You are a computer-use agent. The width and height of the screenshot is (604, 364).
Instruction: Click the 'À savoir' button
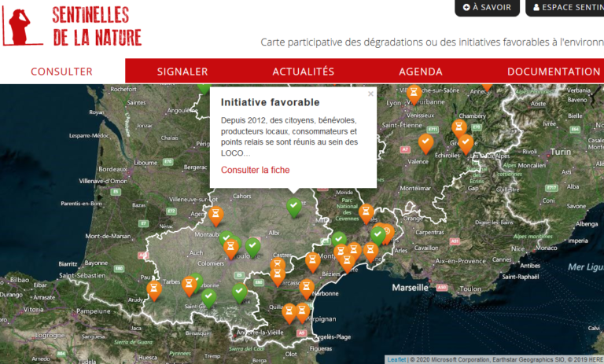pyautogui.click(x=487, y=7)
